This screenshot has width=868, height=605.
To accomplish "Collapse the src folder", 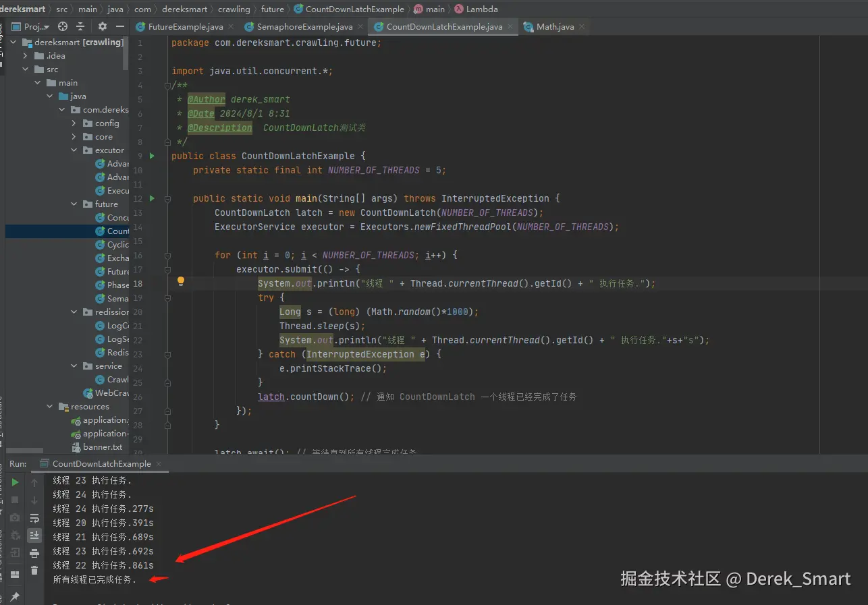I will click(x=26, y=69).
